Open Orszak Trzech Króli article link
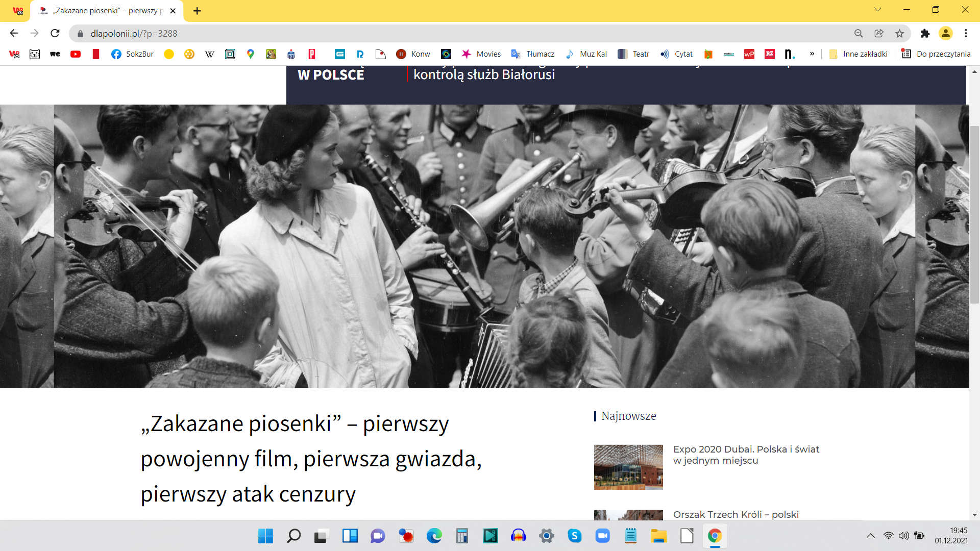The width and height of the screenshot is (980, 551). point(736,514)
